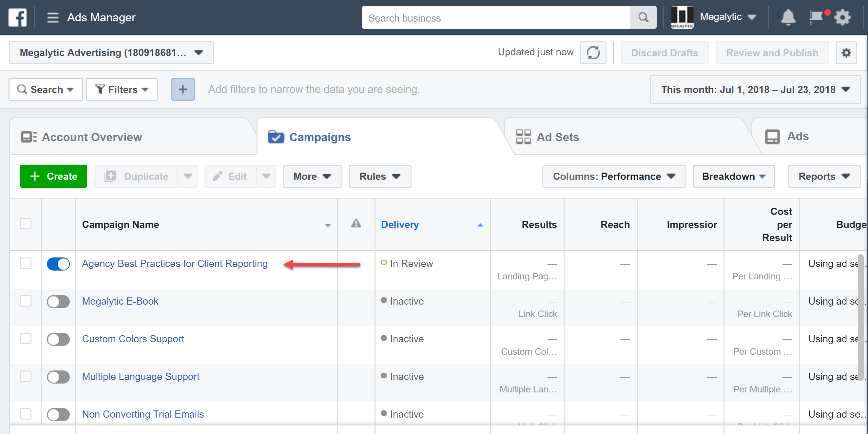Click the search magnifier button in top bar
The width and height of the screenshot is (868, 434).
click(643, 17)
